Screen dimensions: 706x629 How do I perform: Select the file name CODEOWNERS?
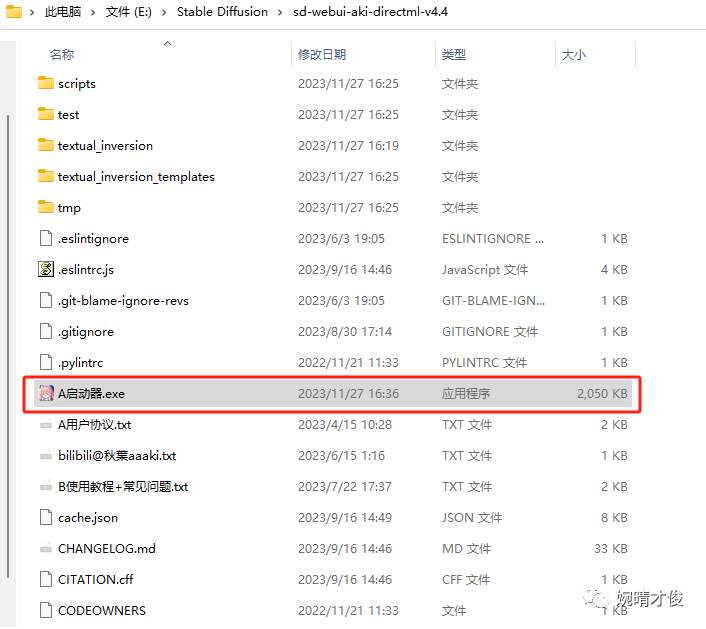point(102,611)
